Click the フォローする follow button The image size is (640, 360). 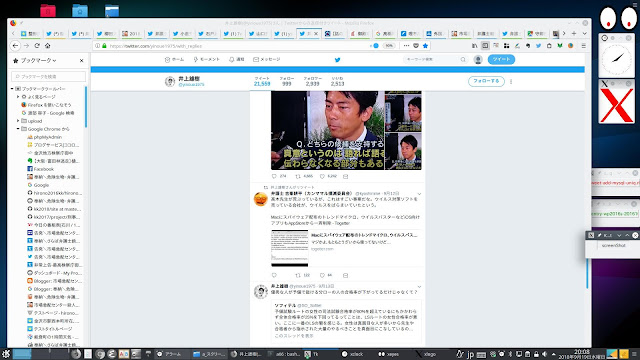tap(486, 81)
